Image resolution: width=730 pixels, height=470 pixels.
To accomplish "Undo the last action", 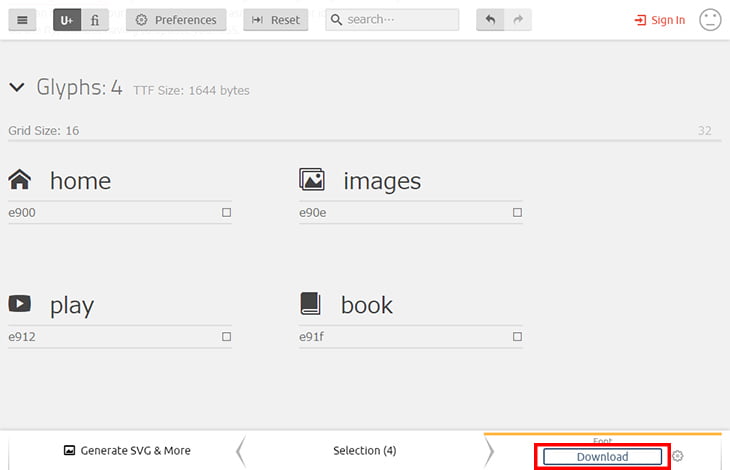I will click(490, 20).
